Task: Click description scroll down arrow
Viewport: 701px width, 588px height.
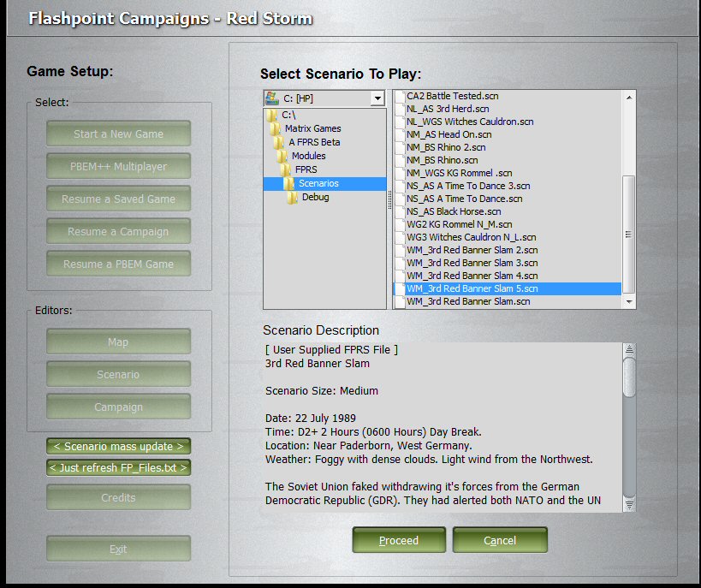Action: [629, 505]
